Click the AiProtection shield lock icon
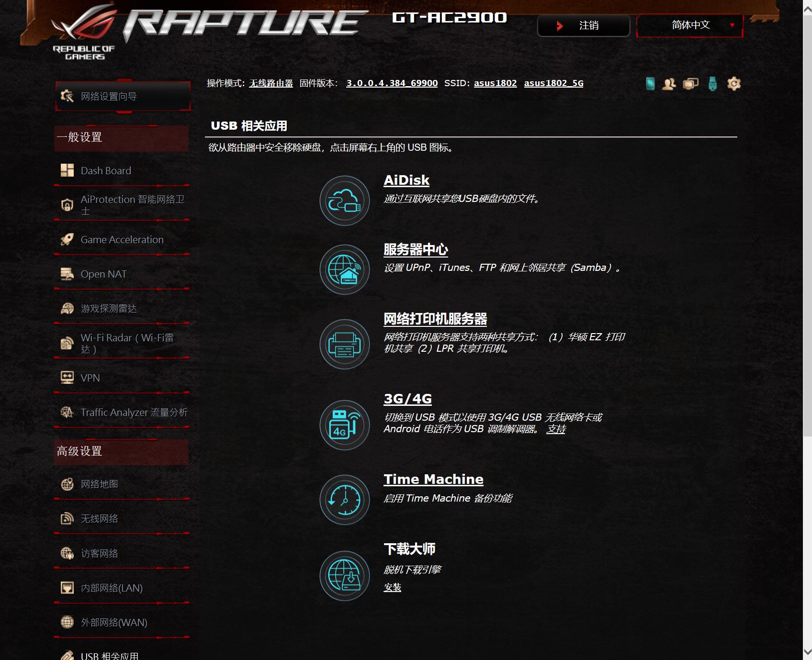812x660 pixels. point(67,205)
